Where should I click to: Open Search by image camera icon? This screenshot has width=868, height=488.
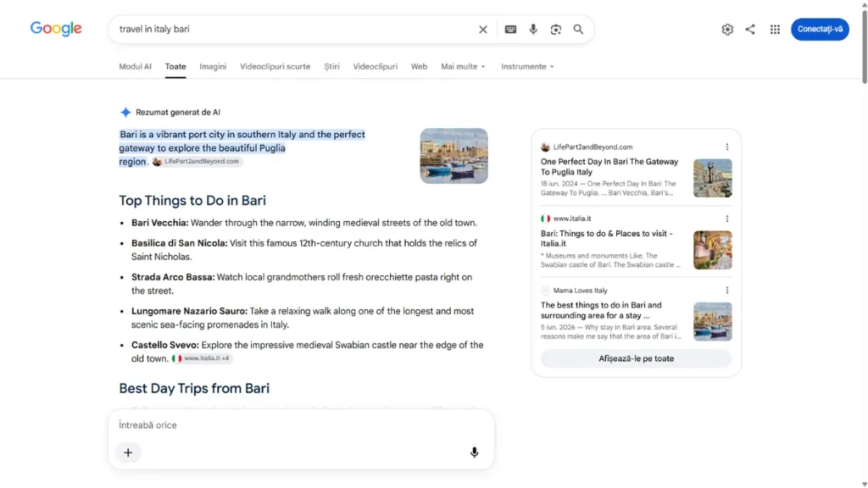point(556,30)
